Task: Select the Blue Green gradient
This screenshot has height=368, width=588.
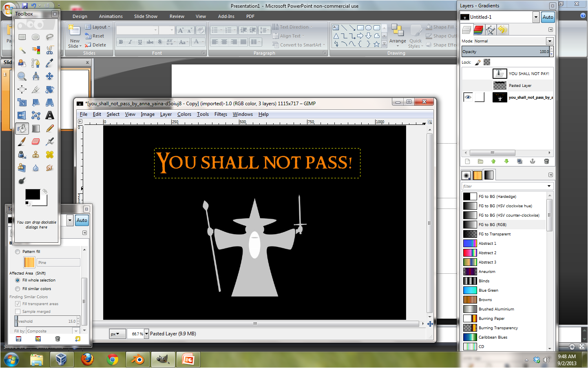Action: pos(504,290)
